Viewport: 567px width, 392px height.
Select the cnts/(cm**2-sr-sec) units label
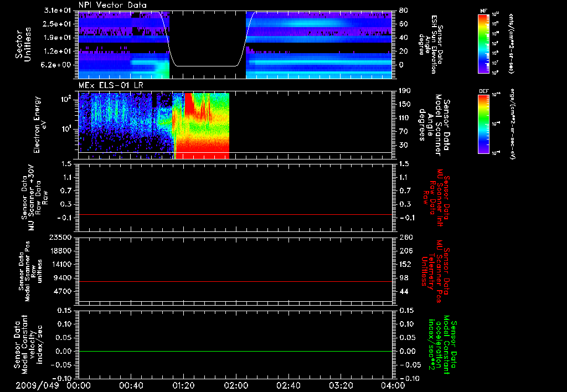point(511,43)
